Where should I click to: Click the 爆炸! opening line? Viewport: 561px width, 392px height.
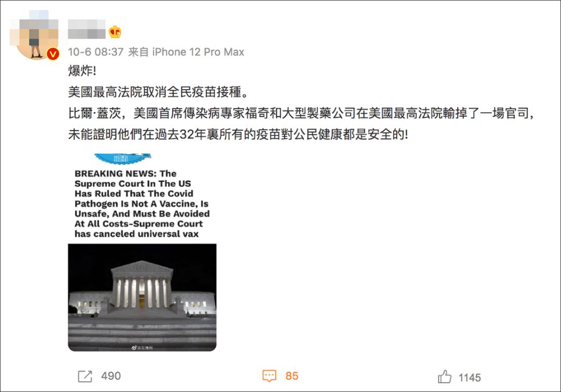click(82, 71)
